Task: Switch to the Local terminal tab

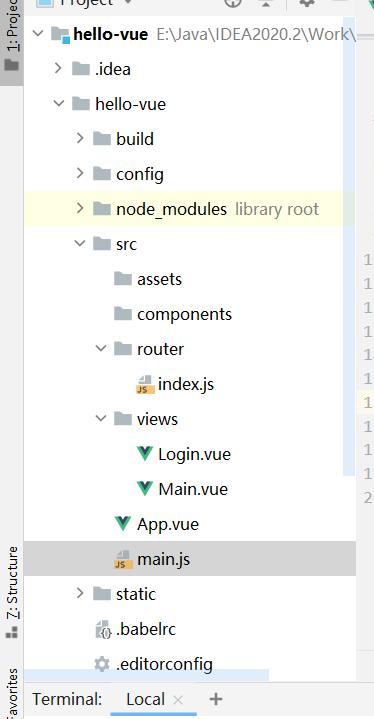Action: click(145, 699)
